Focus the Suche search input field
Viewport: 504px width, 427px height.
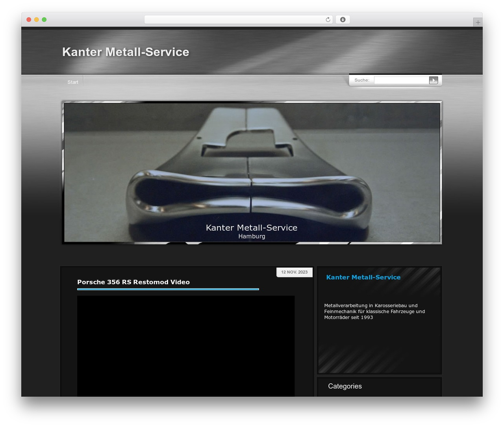401,80
